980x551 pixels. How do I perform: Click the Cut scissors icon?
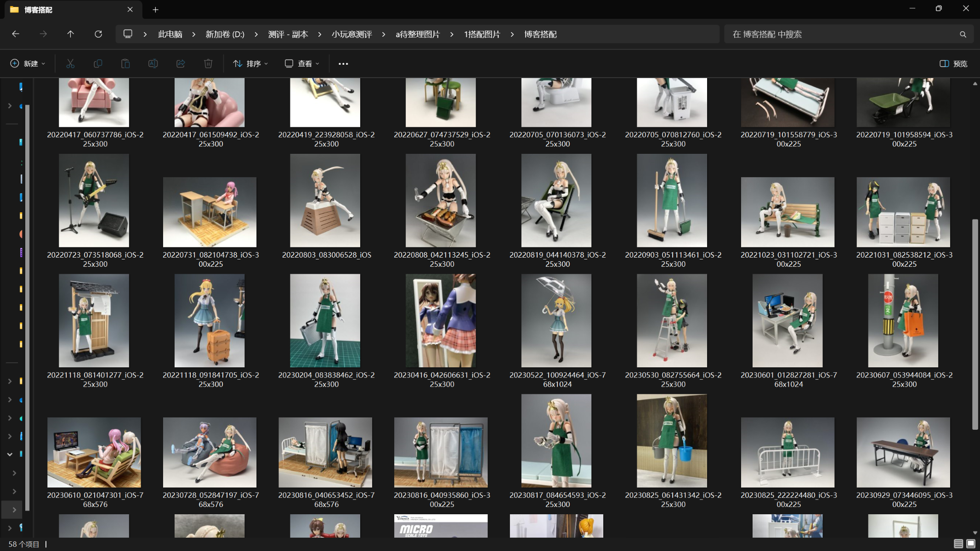click(x=70, y=63)
